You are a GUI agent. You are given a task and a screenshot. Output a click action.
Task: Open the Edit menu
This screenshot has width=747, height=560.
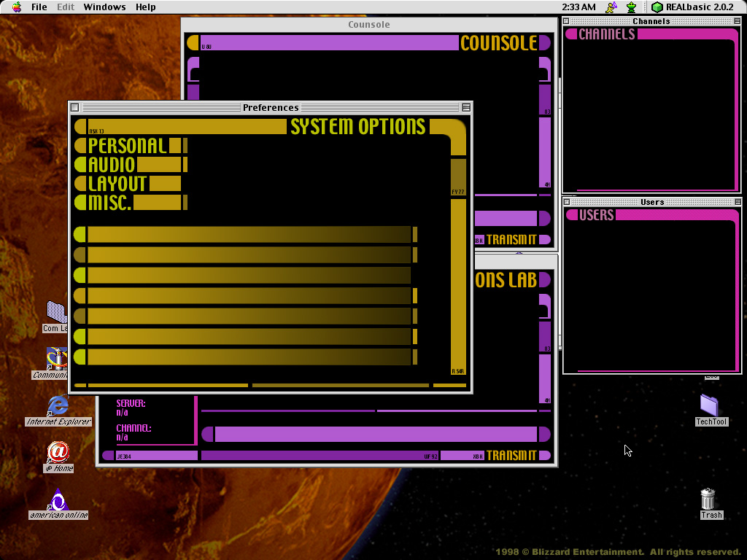(x=65, y=7)
